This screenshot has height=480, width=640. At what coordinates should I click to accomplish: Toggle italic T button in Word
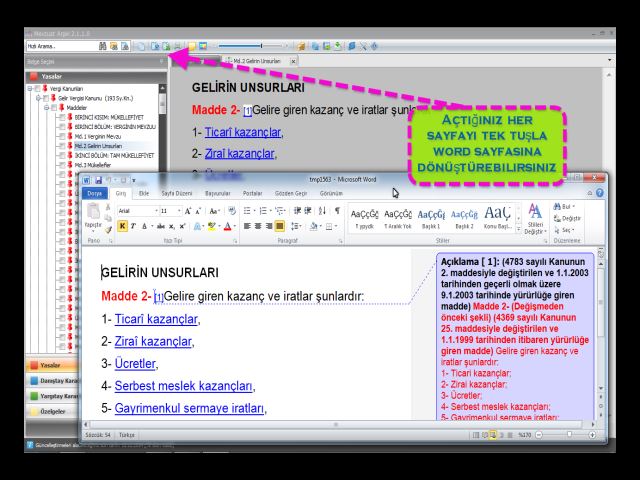(x=133, y=226)
